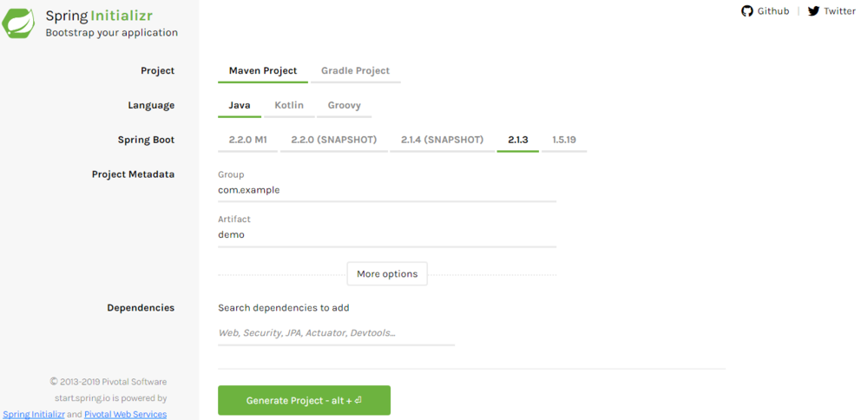Click the Twitter bird icon

tap(813, 11)
